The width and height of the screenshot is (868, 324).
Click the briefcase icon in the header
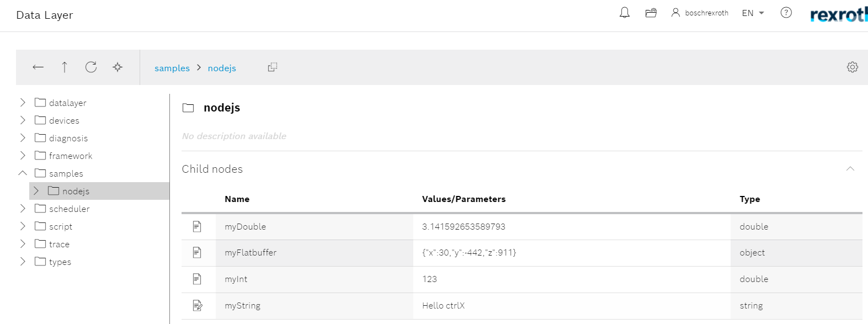click(651, 12)
